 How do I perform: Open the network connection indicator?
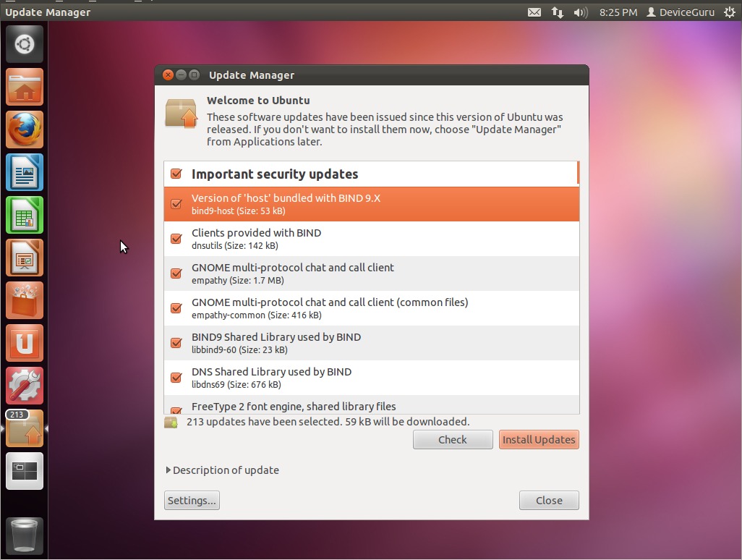pos(558,12)
